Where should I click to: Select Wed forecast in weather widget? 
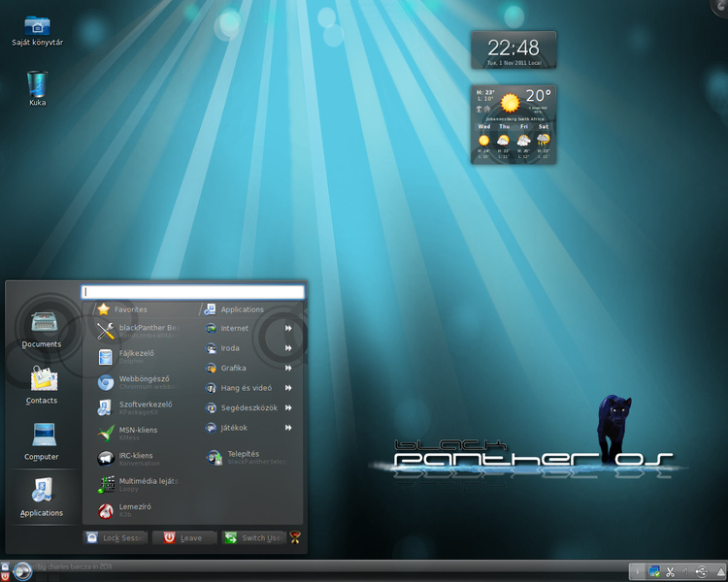pos(483,142)
